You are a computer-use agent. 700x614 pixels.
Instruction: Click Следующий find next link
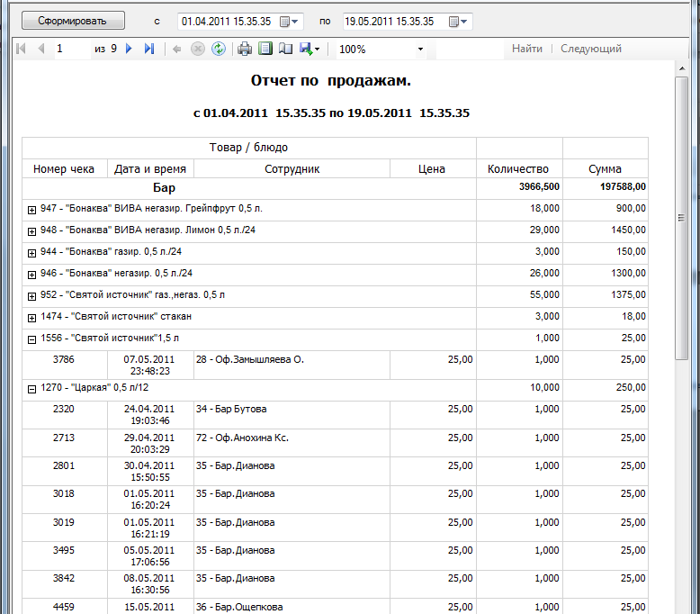click(590, 49)
